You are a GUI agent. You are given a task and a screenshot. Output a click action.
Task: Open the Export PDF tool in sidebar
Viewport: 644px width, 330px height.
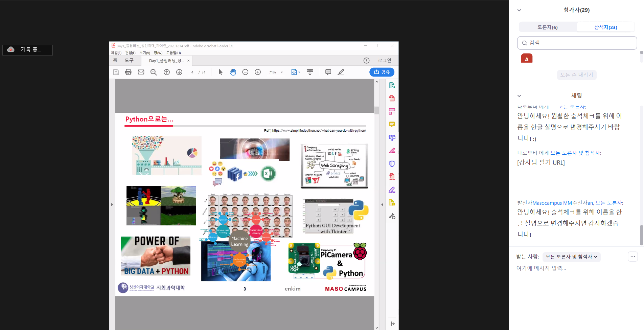[x=392, y=85]
